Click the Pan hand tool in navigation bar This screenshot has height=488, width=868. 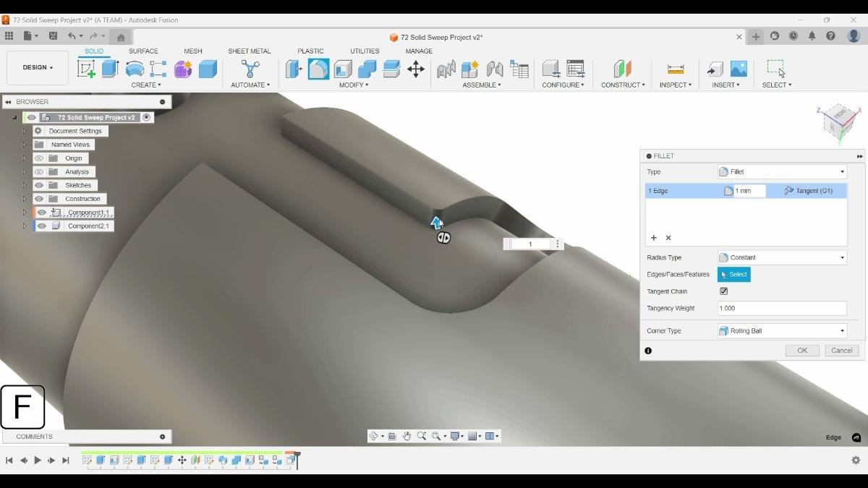click(x=407, y=436)
